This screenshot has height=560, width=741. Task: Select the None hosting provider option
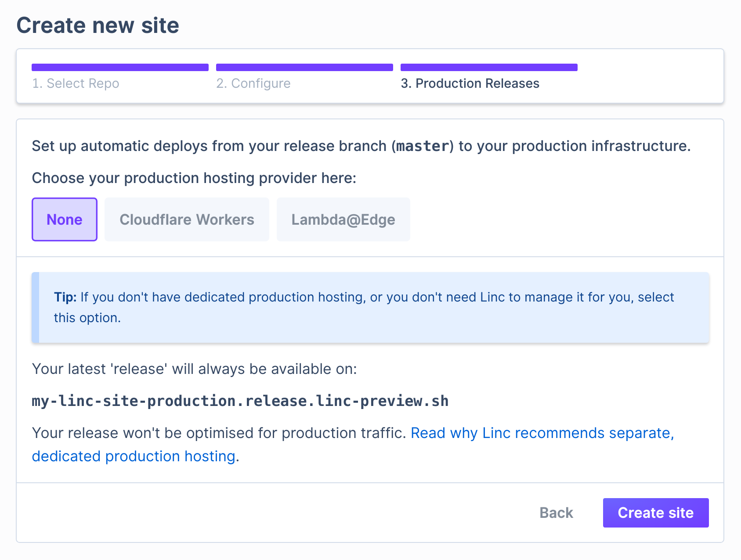(x=65, y=219)
